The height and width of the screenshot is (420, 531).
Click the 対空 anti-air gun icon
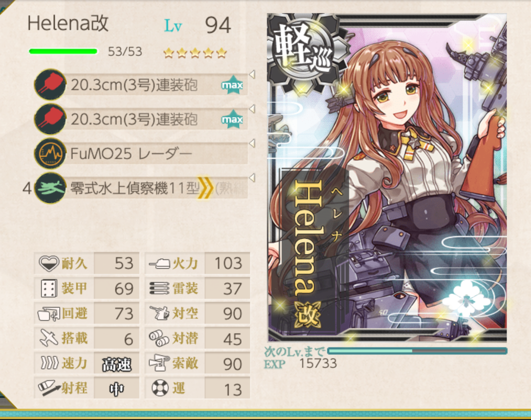(x=159, y=313)
